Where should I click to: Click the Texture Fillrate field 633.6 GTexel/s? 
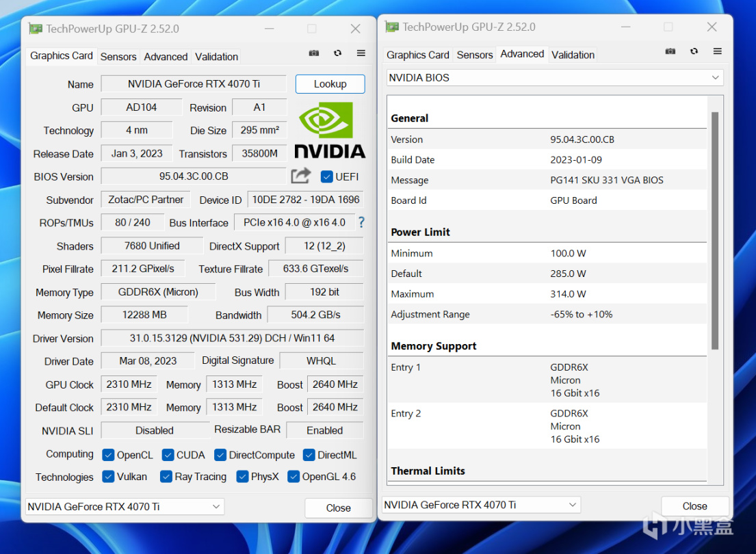pyautogui.click(x=316, y=269)
